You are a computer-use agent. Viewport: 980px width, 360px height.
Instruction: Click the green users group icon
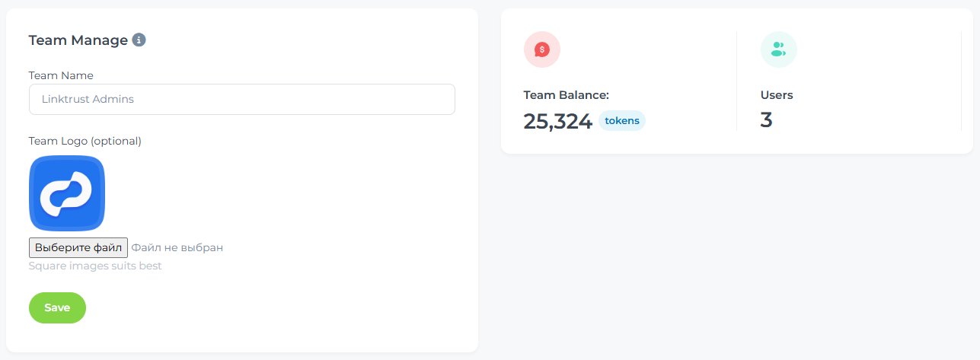778,49
